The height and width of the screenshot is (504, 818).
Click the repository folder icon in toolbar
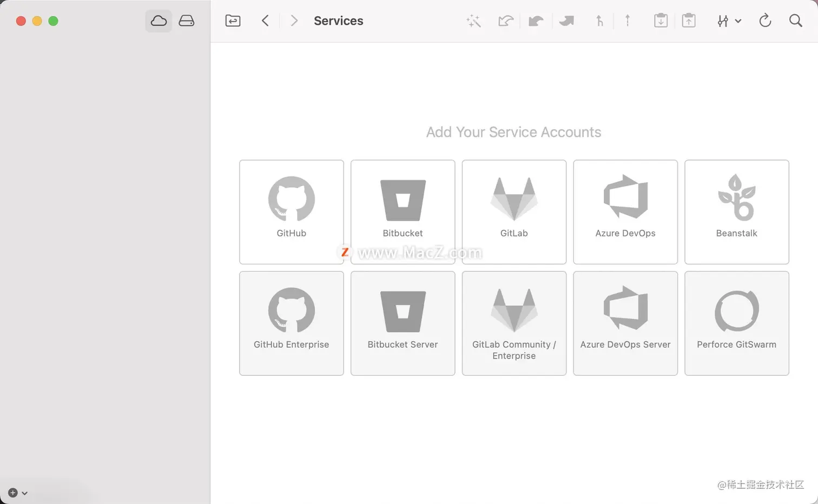point(233,21)
